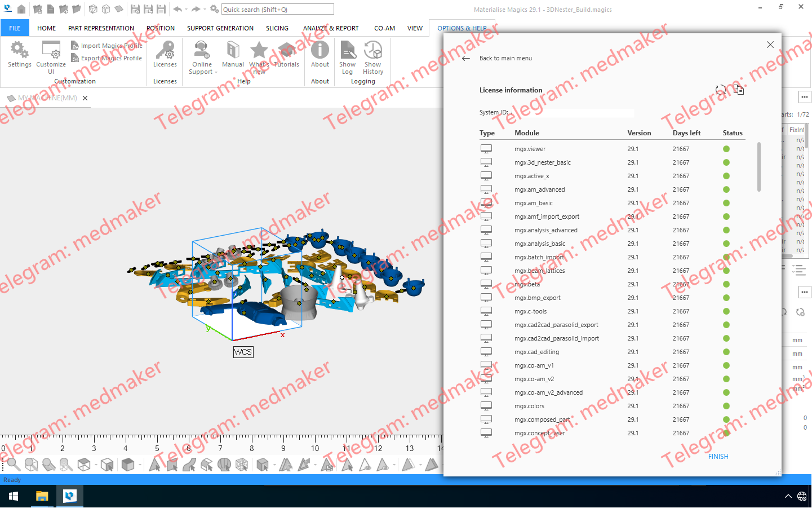Copy license information using the copy icon
The height and width of the screenshot is (508, 812).
tap(739, 90)
